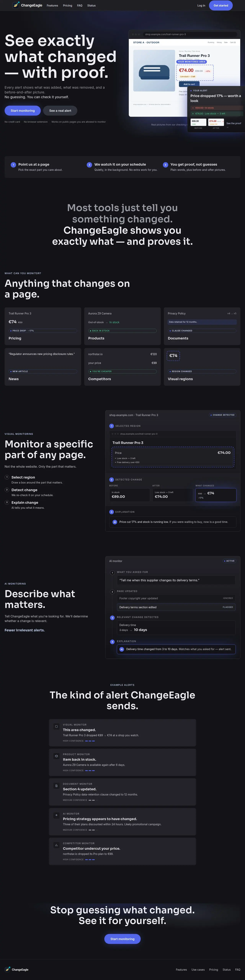The image size is (245, 980).
Task: Open the 'Item back in stock.' alert
Action: coord(122,762)
